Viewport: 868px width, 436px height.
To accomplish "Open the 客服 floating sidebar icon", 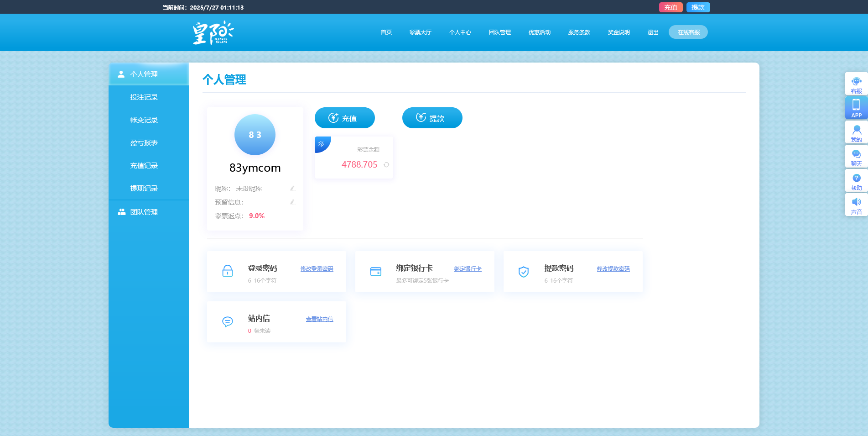I will tap(856, 84).
